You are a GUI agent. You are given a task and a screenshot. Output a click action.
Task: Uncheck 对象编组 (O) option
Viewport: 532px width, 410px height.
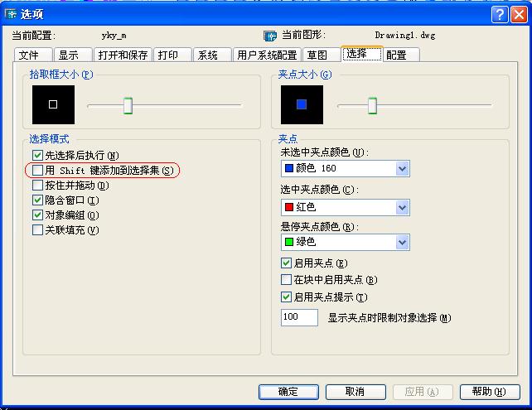click(37, 215)
